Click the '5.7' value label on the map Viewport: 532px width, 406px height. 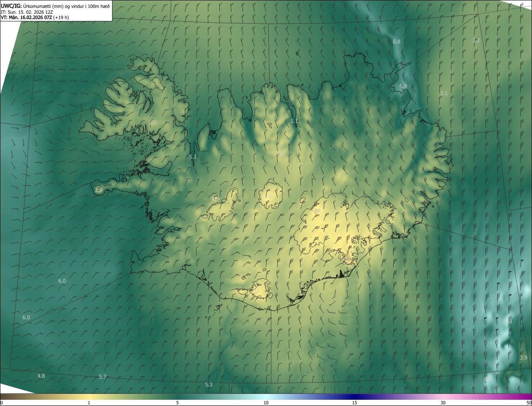pos(103,377)
